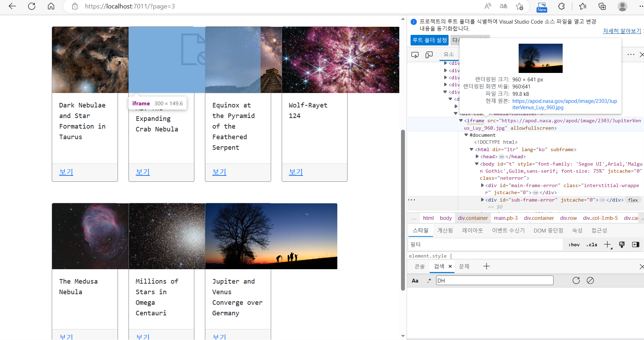Focus the 필터 styles filter field
Image resolution: width=644 pixels, height=340 pixels.
tap(485, 245)
